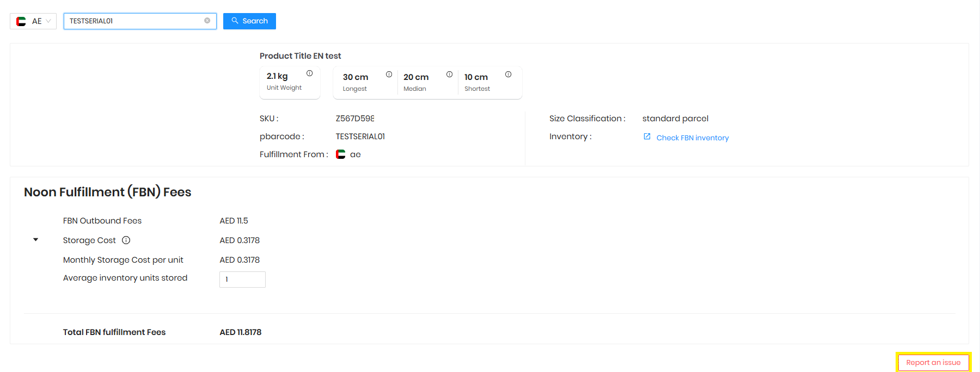Click the info icon next to Storage Cost

(x=126, y=240)
